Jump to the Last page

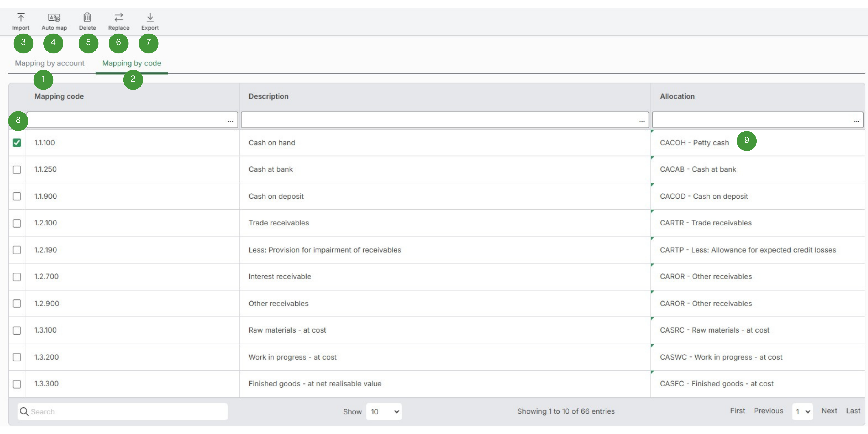(x=853, y=411)
